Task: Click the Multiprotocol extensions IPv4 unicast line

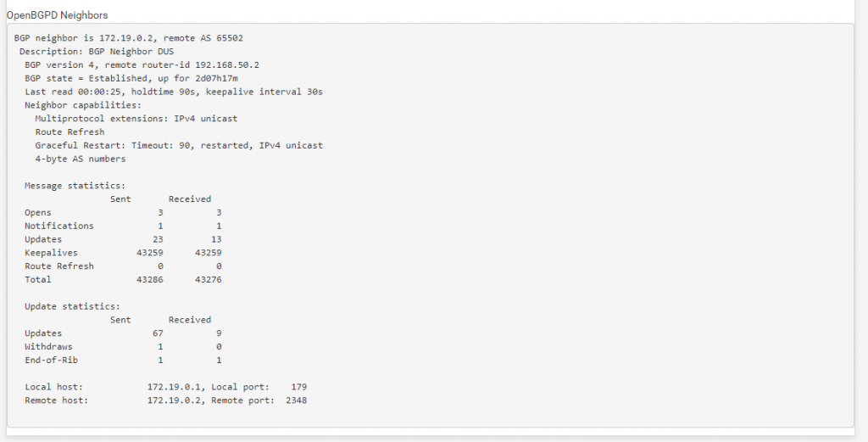Action: pyautogui.click(x=136, y=119)
